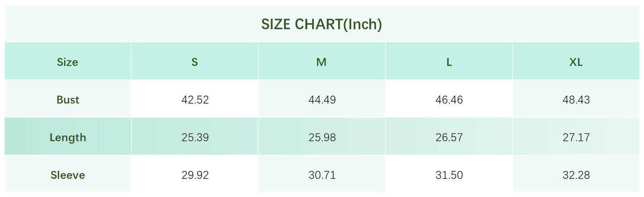Click bust value 46.46
This screenshot has height=197, width=644.
449,100
